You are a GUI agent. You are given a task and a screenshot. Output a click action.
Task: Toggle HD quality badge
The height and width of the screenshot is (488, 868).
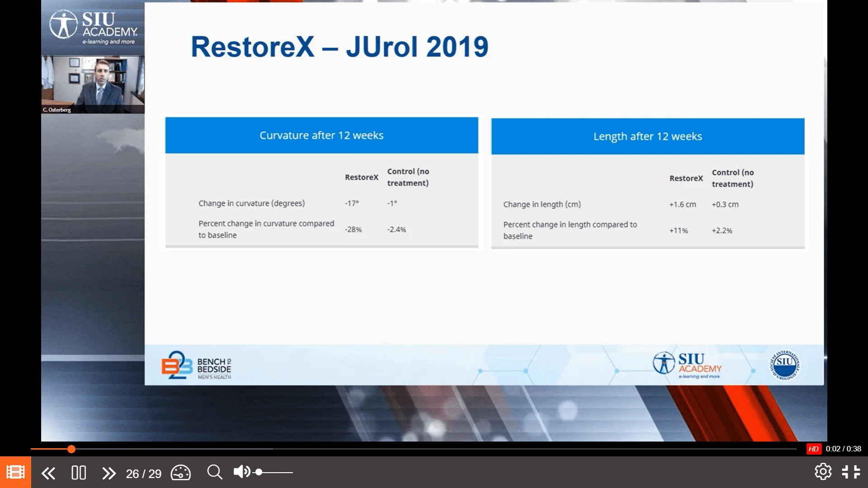pos(813,449)
